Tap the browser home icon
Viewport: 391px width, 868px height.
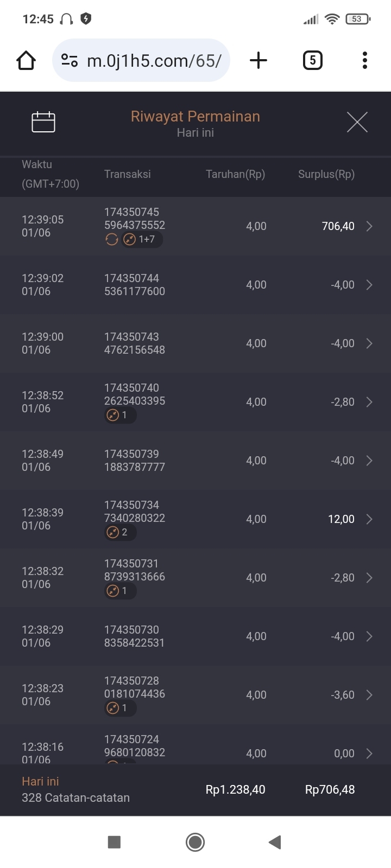tap(26, 60)
